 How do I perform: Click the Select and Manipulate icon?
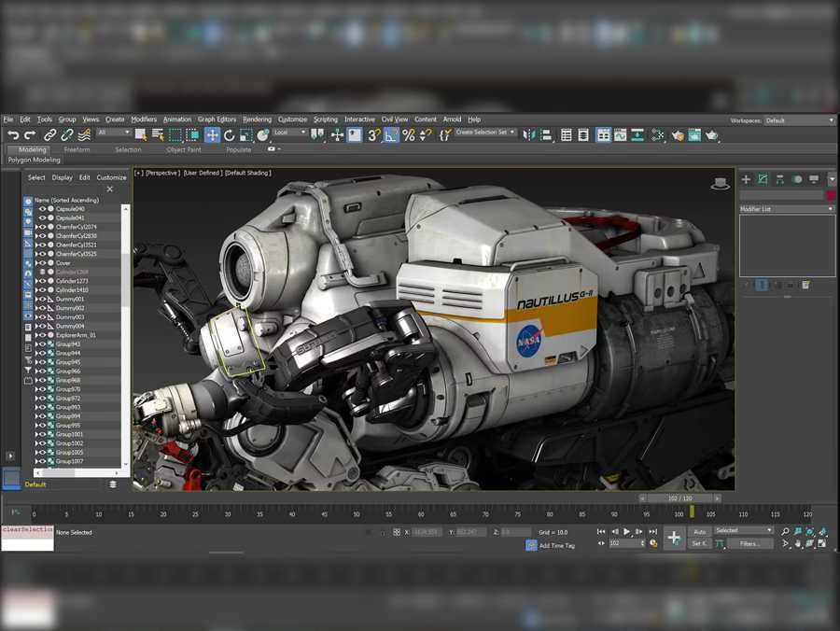point(337,135)
